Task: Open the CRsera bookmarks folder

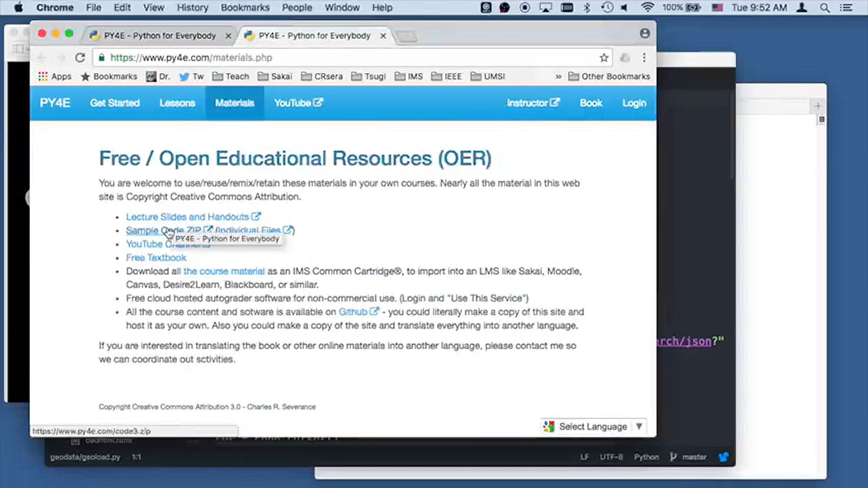Action: [322, 76]
